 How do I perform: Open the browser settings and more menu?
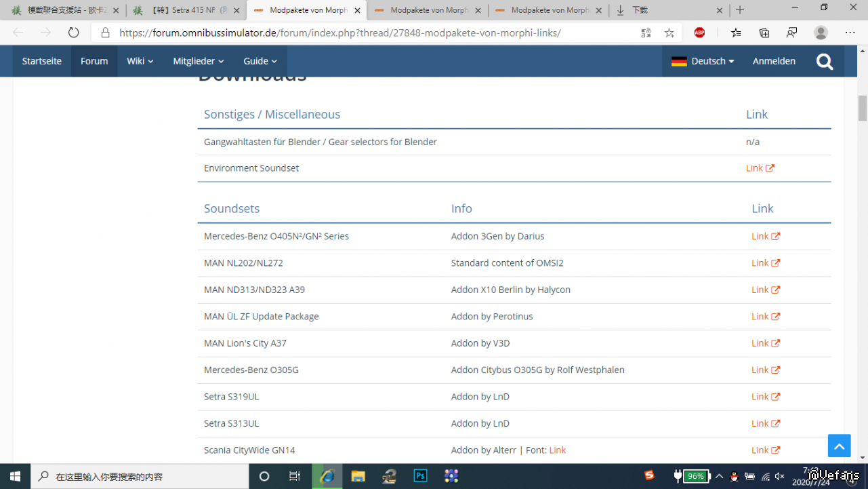tap(850, 33)
